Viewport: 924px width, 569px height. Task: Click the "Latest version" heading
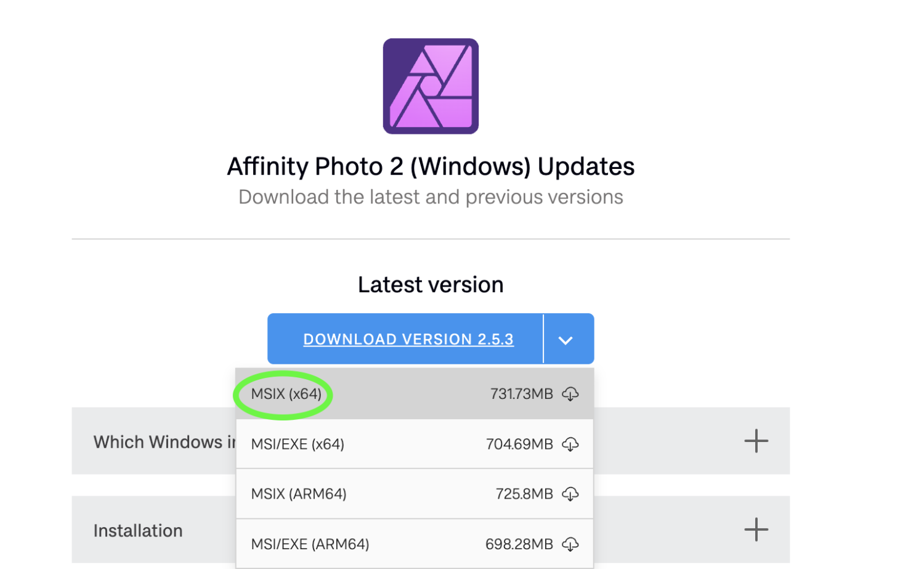[x=431, y=285]
